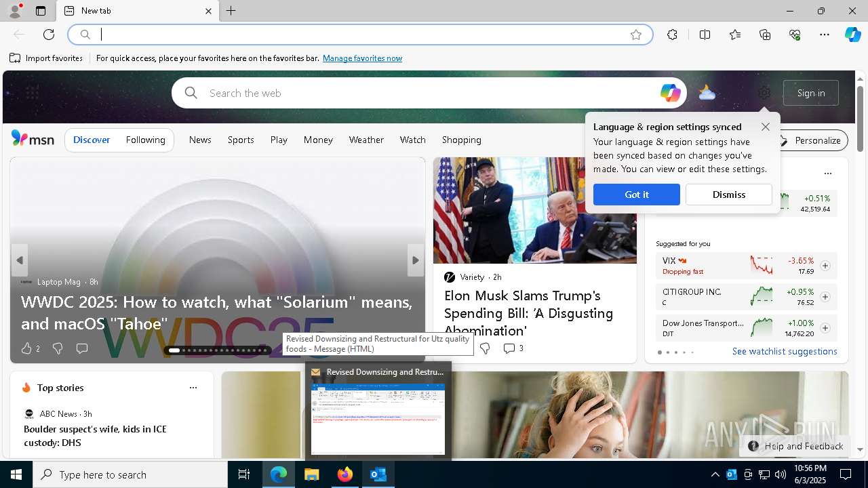The width and height of the screenshot is (868, 488).
Task: Show previous carousel story
Action: pos(20,260)
